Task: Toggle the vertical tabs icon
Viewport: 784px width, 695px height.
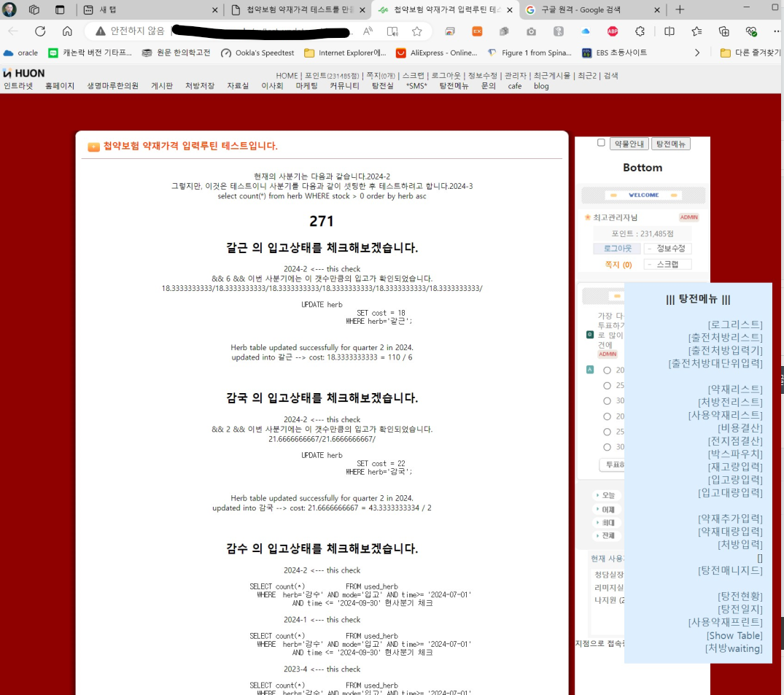Action: [x=60, y=9]
